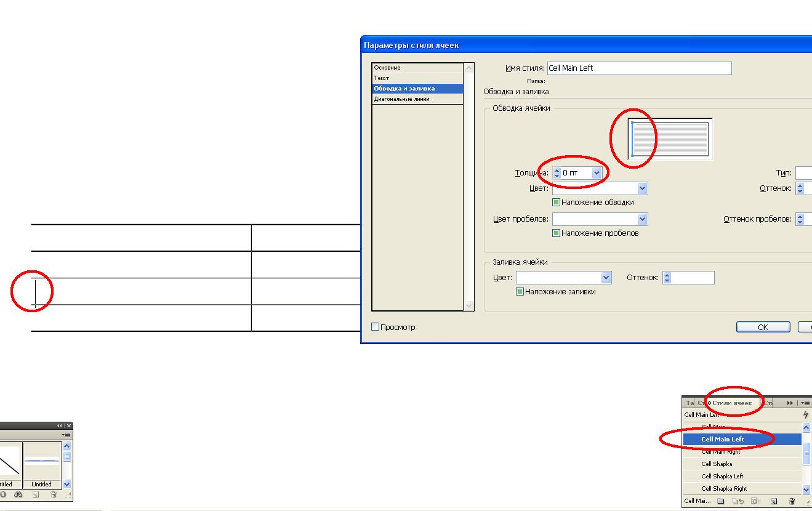Enable the Просмотр preview checkbox
Screen dimensions: 812x511
[x=375, y=327]
